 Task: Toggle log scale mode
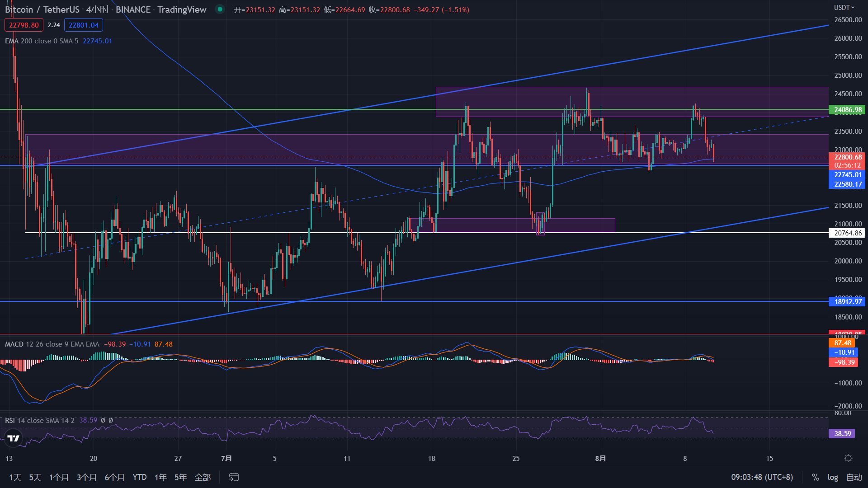(832, 477)
